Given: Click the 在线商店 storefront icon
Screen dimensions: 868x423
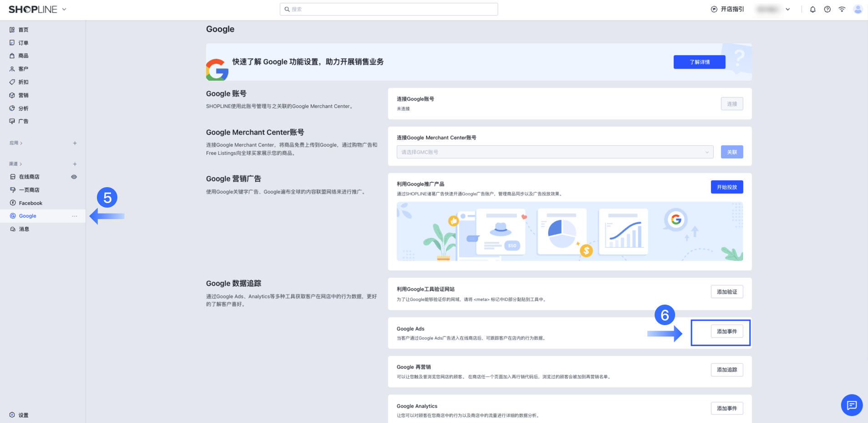Looking at the screenshot, I should coord(13,177).
